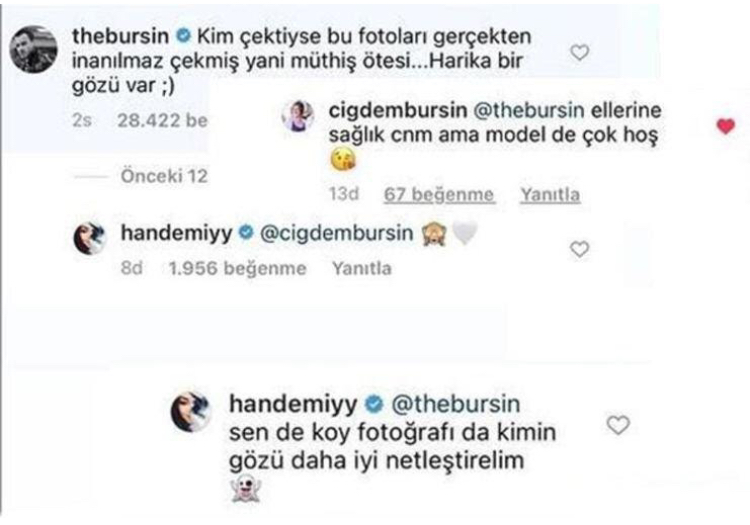The height and width of the screenshot is (525, 750).
Task: Click theburSin's verified badge icon
Action: pos(183,36)
